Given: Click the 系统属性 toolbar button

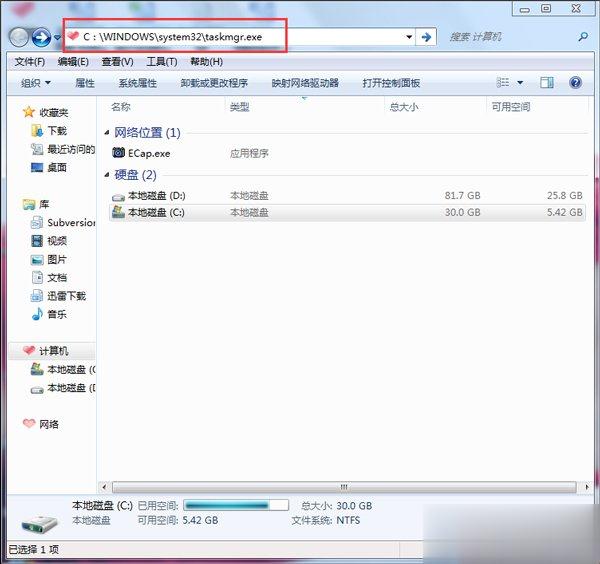Looking at the screenshot, I should tap(137, 83).
